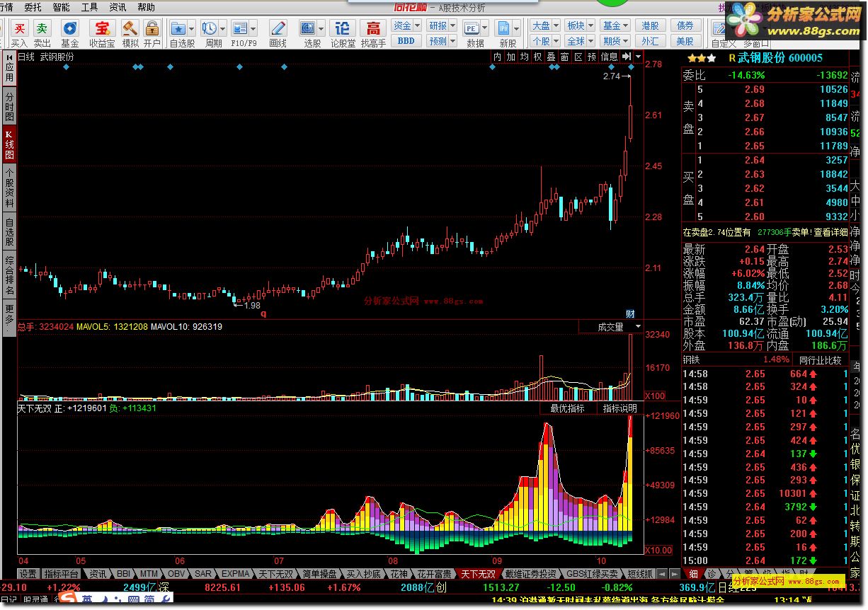Click sell level 5 price 2.69

pyautogui.click(x=754, y=89)
